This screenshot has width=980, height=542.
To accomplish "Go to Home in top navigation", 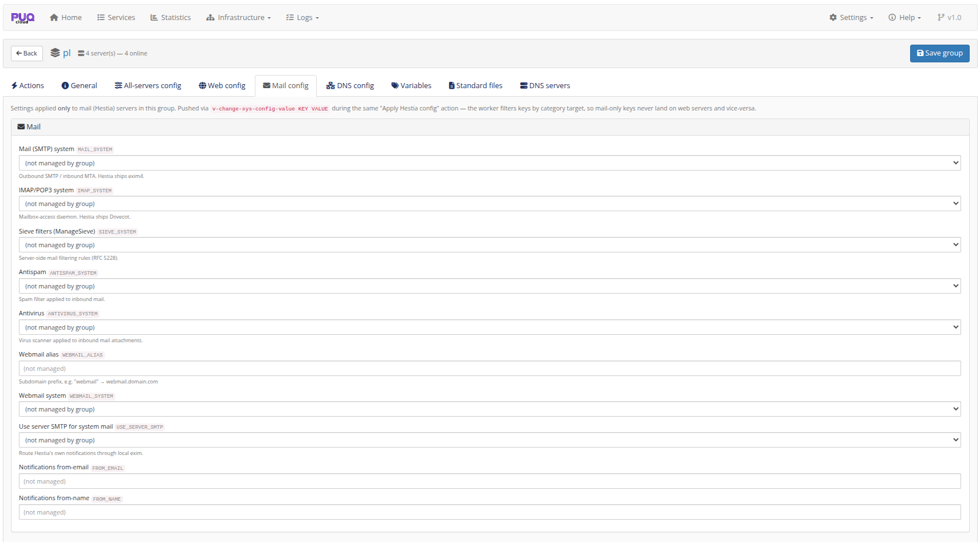I will [66, 18].
